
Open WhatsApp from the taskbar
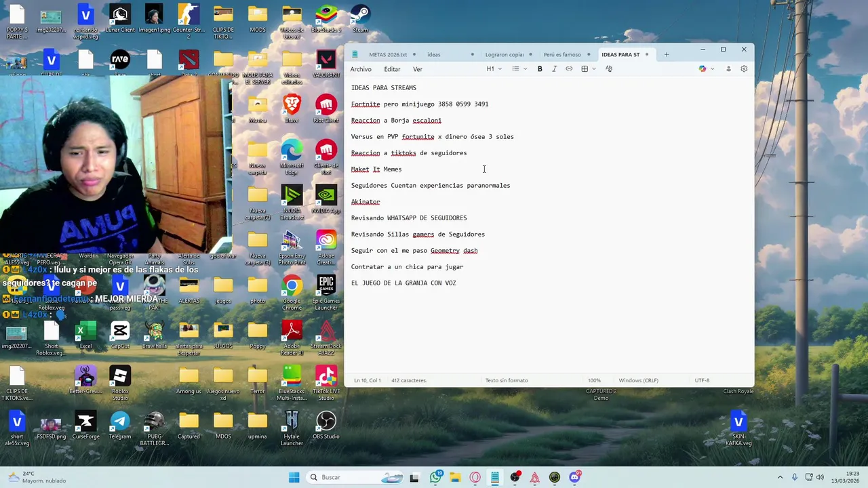tap(435, 477)
